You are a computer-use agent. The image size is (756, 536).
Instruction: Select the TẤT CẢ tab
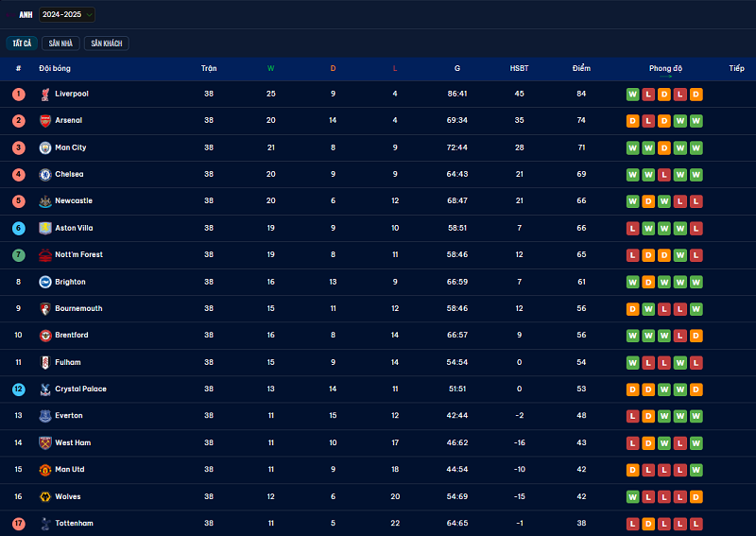tap(22, 43)
